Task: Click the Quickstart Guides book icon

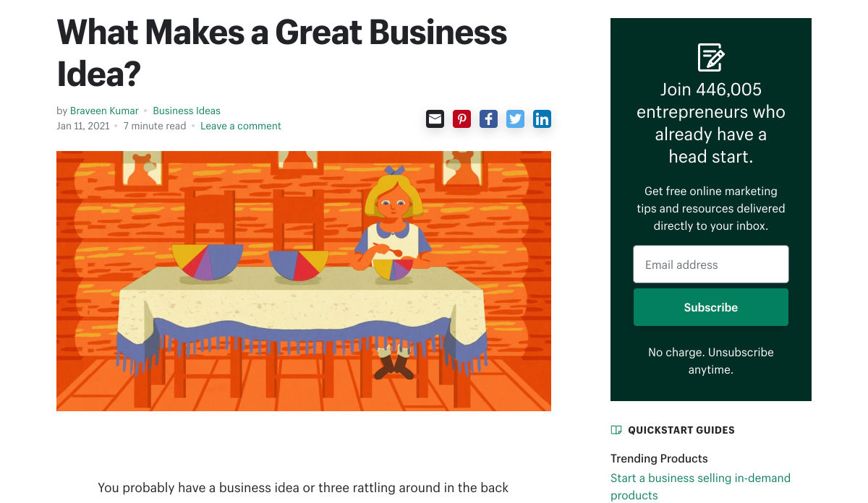Action: (616, 430)
